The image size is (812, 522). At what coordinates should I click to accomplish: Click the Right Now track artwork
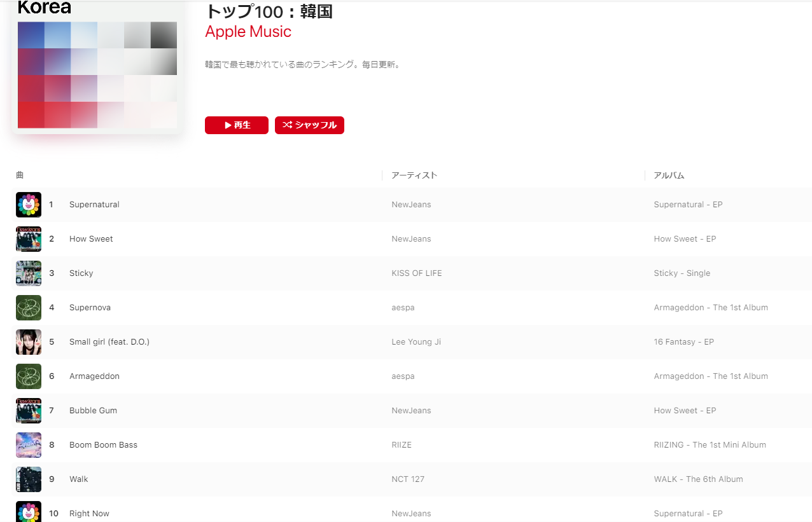click(x=29, y=512)
